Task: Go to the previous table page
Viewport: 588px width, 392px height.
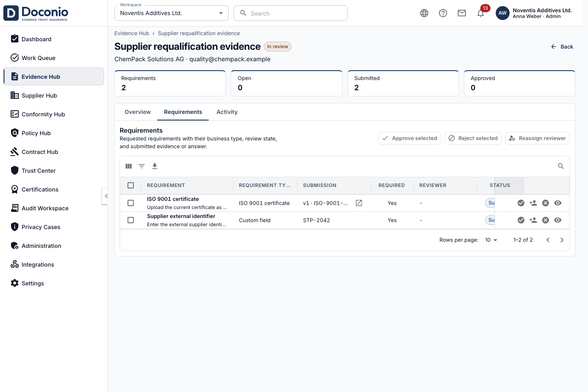Action: (x=548, y=240)
